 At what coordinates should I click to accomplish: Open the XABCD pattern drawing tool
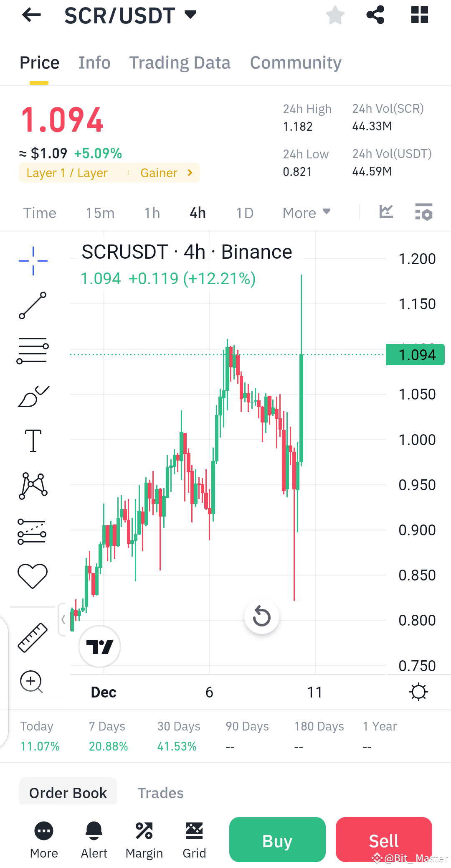[33, 485]
